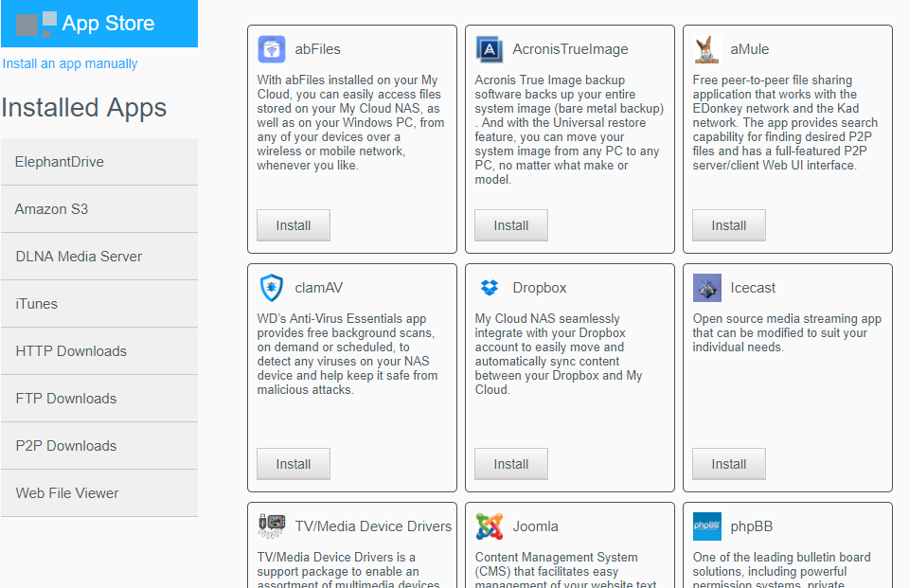909x588 pixels.
Task: Select the Icecast app icon
Action: [705, 287]
